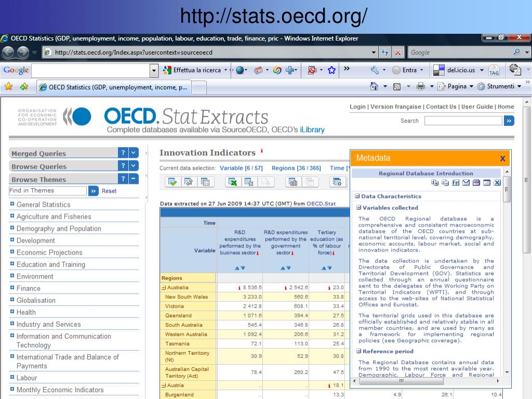Click Reset next to Find in Themes
532x399 pixels.
click(109, 191)
